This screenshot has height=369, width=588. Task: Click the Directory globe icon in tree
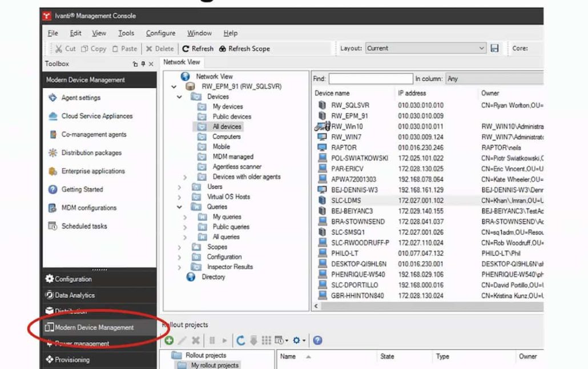coord(191,277)
